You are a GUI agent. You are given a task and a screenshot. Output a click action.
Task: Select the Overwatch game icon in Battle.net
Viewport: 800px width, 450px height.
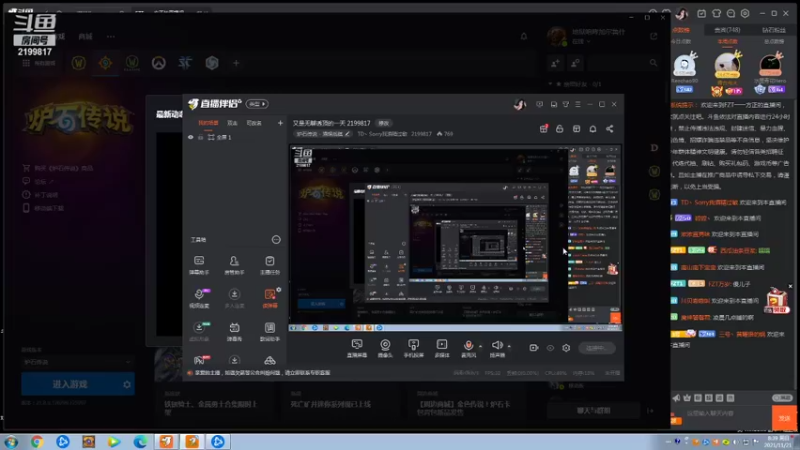pos(159,63)
